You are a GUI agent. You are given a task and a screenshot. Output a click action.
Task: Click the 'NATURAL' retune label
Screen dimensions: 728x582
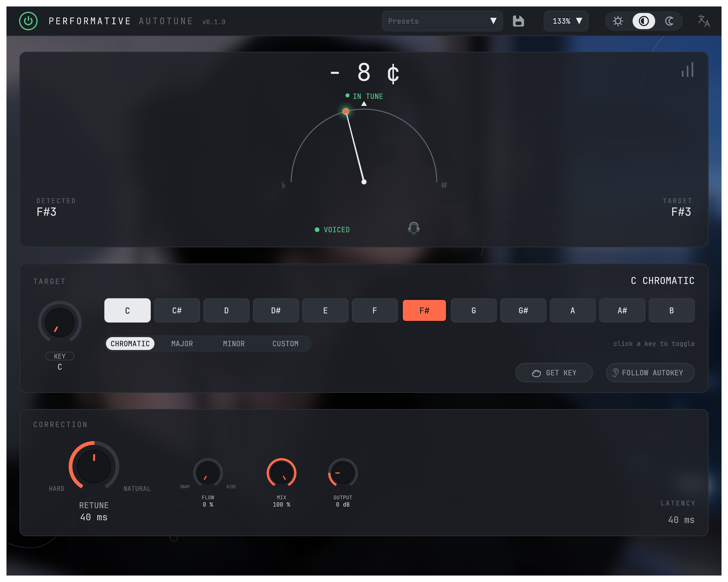pyautogui.click(x=137, y=489)
